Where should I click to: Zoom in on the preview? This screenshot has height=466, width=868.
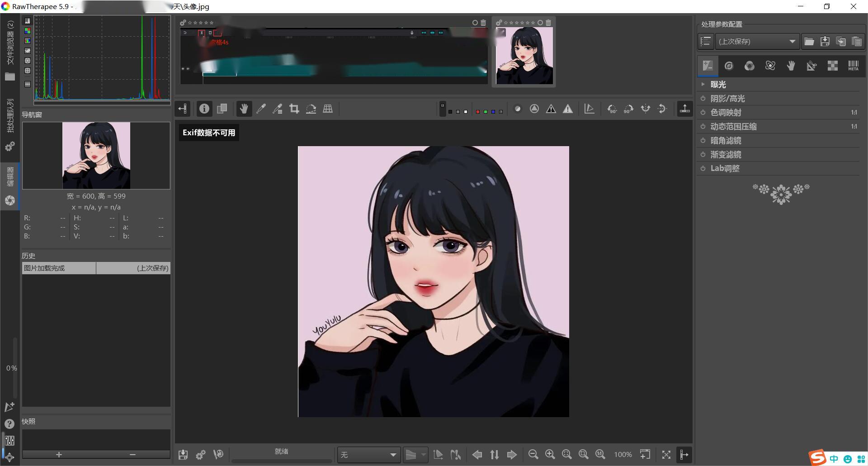click(550, 455)
